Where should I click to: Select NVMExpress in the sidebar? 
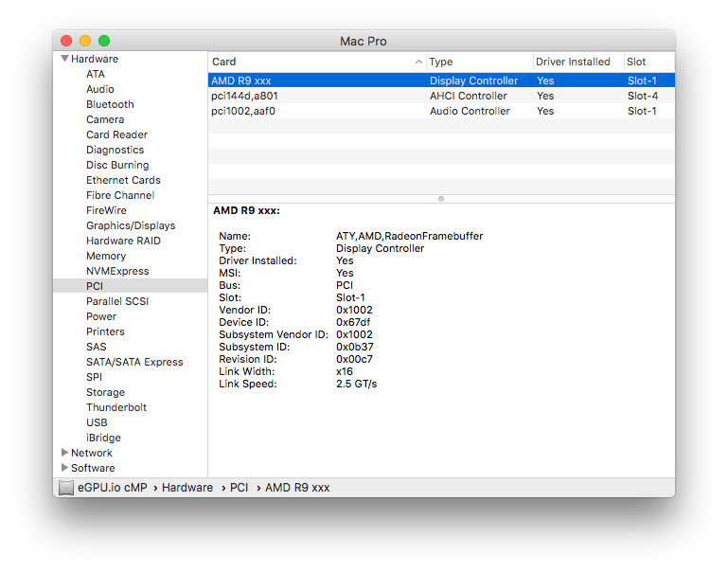tap(117, 271)
